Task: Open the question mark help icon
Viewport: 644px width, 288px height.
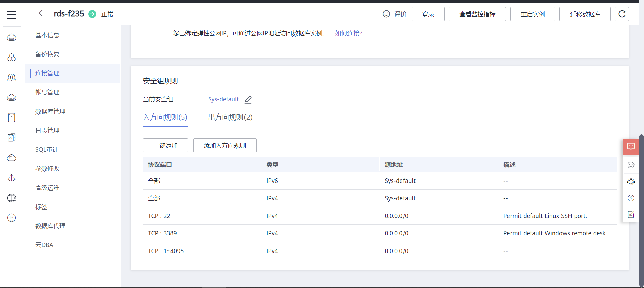Action: pos(631,198)
